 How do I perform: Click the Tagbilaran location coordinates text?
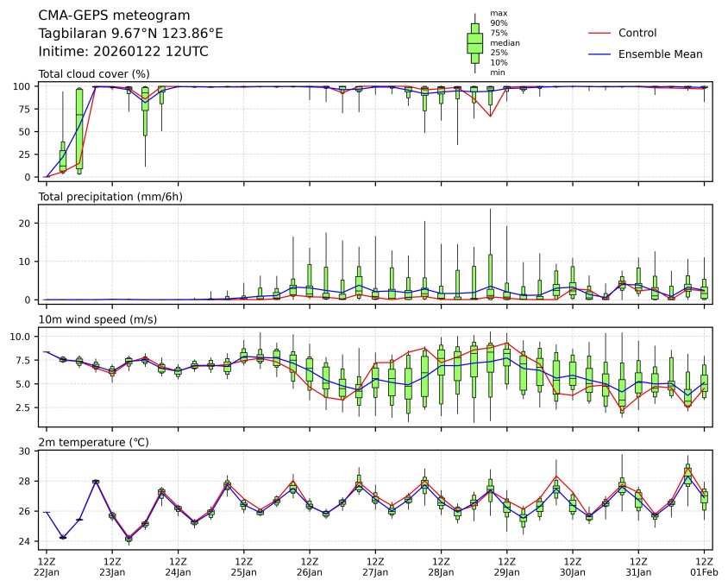pyautogui.click(x=131, y=34)
